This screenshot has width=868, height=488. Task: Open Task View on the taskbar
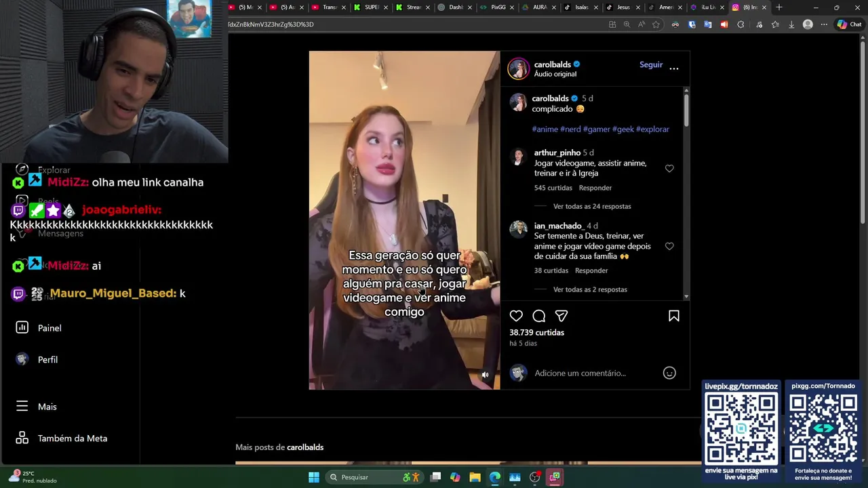coord(436,477)
